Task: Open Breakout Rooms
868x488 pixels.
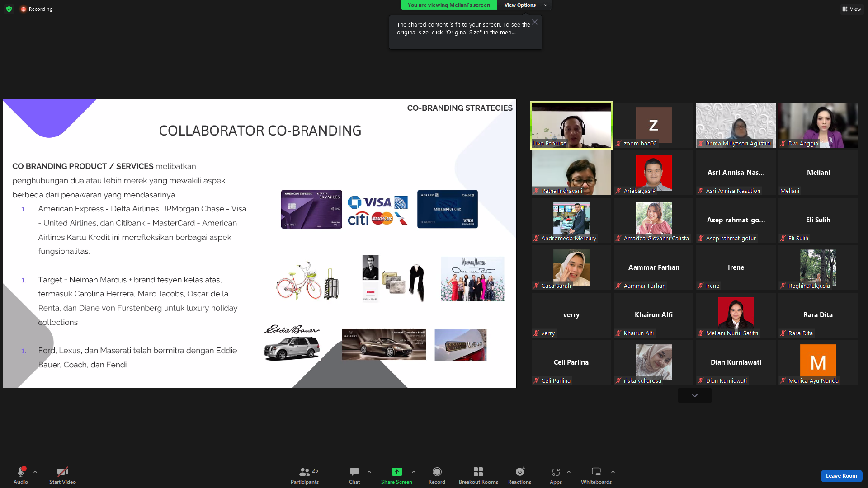Action: tap(478, 475)
